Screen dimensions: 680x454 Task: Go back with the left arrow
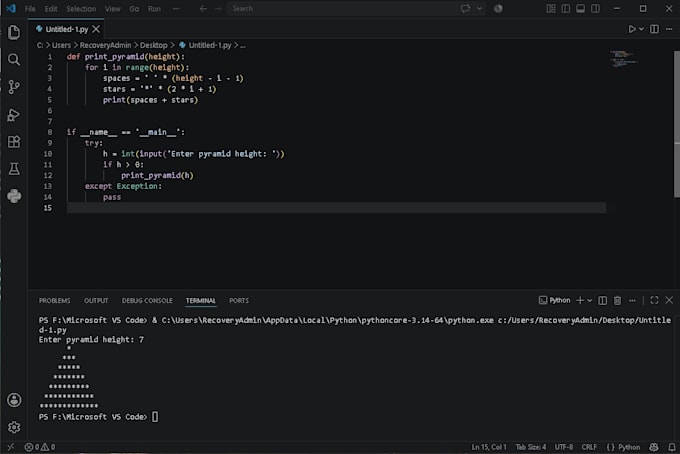[203, 9]
